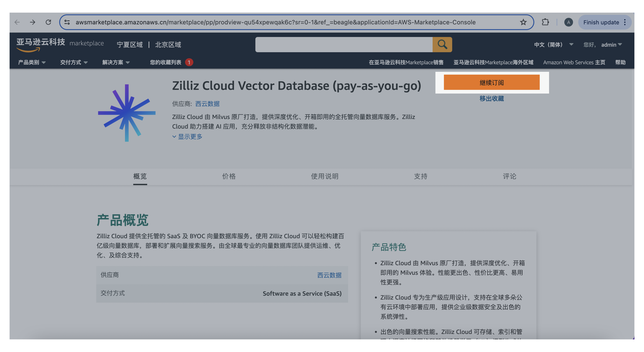Switch to the 使用说明 tab

[x=325, y=176]
